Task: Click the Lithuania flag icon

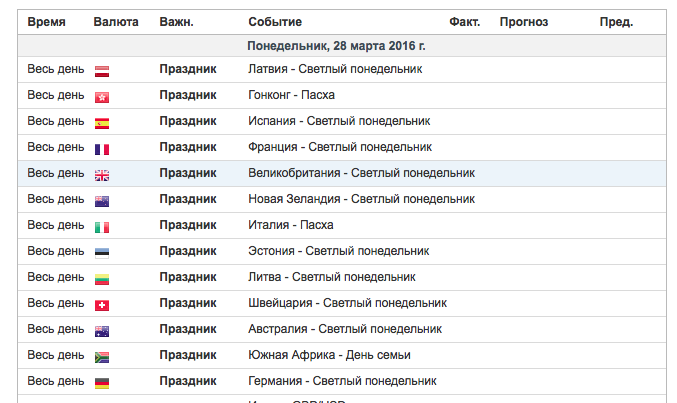Action: tap(102, 279)
